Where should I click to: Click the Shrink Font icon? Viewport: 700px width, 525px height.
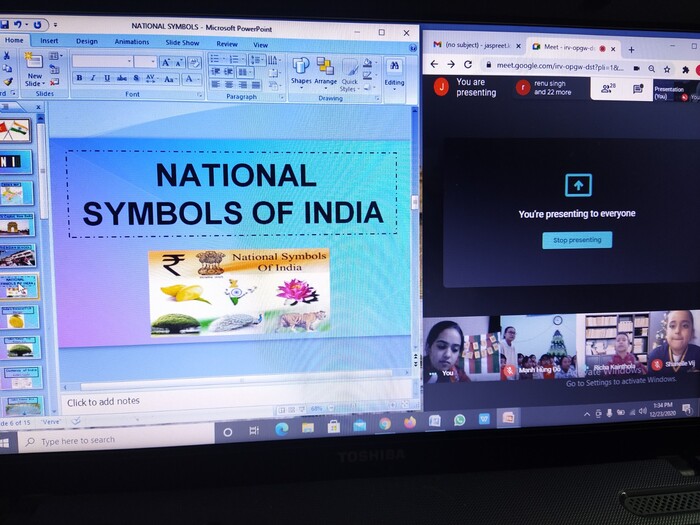(x=179, y=63)
